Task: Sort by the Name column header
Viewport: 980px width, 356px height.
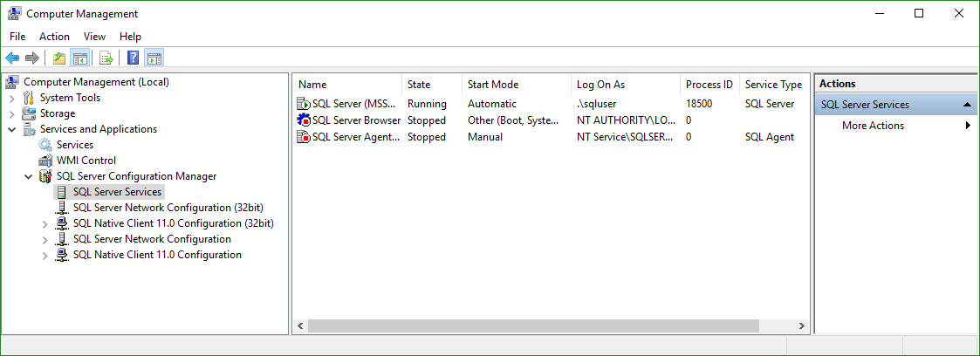Action: [347, 85]
